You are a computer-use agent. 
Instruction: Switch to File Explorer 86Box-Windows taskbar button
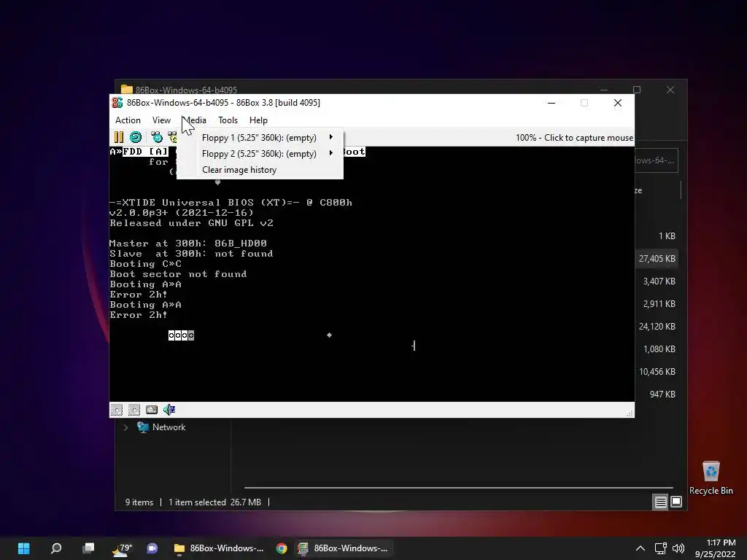(219, 548)
